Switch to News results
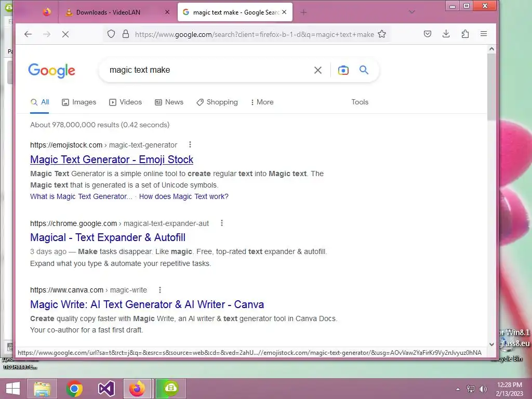532x399 pixels. (x=169, y=102)
